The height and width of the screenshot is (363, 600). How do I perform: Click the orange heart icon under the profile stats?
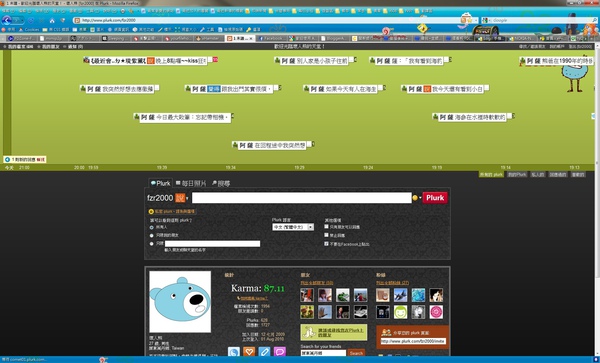pos(249,352)
